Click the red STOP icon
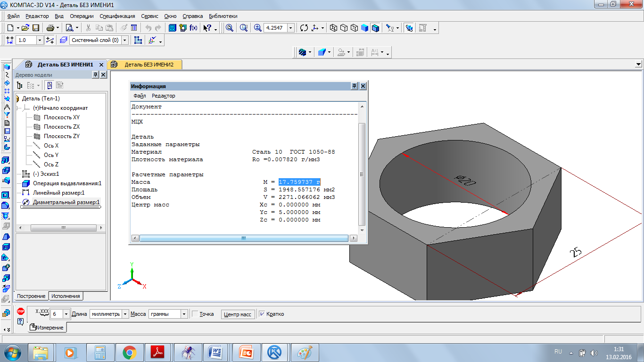The height and width of the screenshot is (362, 644). click(x=21, y=311)
